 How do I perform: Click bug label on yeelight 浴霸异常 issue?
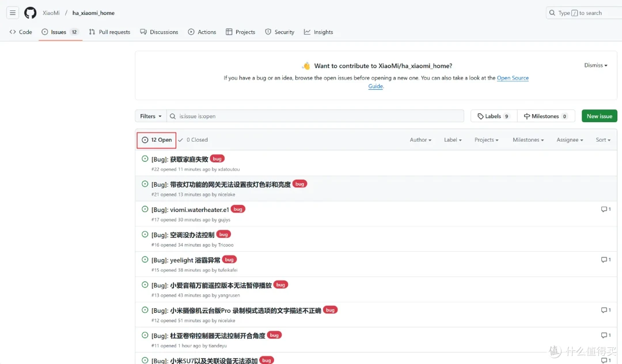(229, 259)
